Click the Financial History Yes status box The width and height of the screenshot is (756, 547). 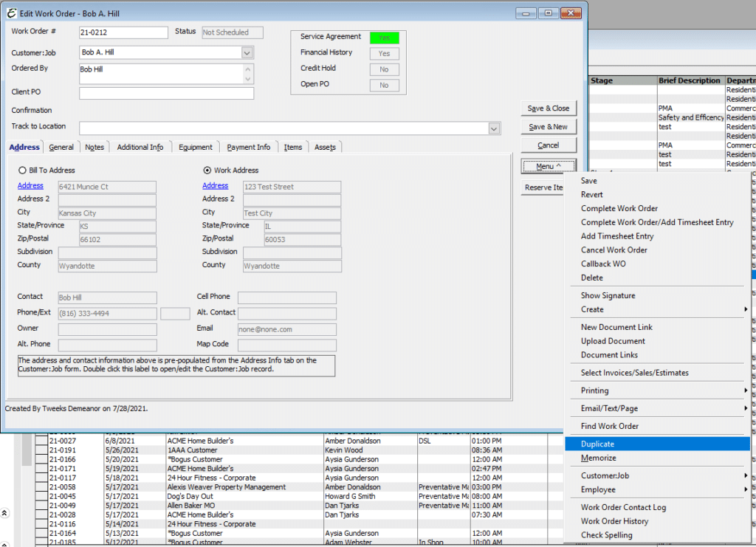pos(384,52)
